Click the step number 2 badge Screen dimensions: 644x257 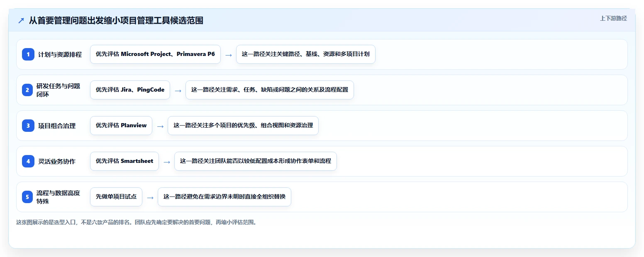pos(27,90)
